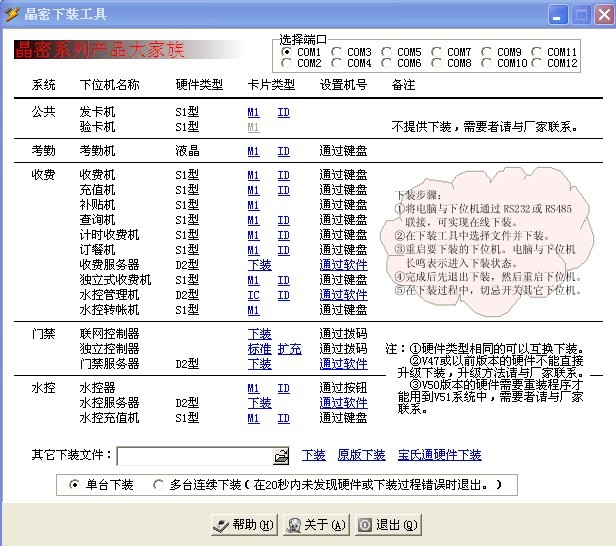The width and height of the screenshot is (616, 546).
Task: Open 帮助(H) help button
Action: (x=244, y=525)
